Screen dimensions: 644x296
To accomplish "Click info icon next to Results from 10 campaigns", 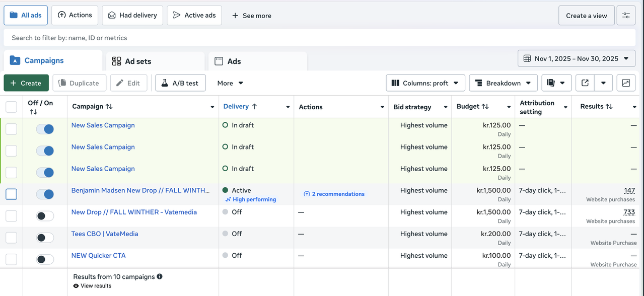I will point(160,276).
